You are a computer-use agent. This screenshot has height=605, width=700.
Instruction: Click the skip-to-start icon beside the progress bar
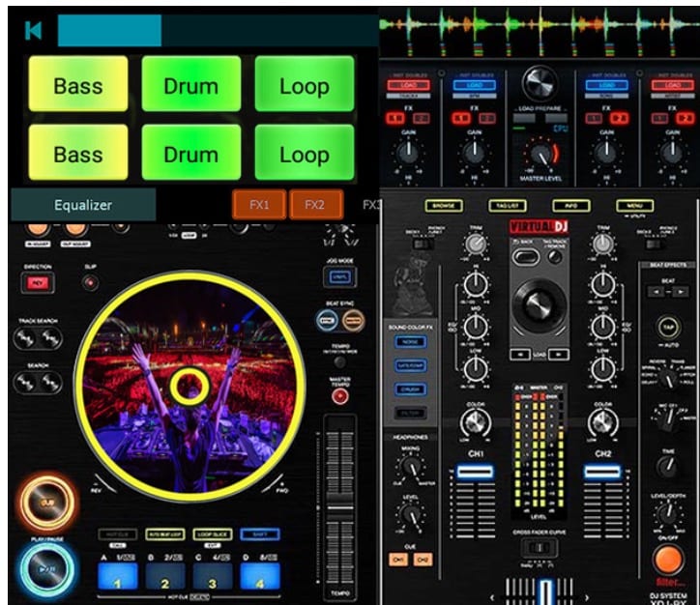34,30
